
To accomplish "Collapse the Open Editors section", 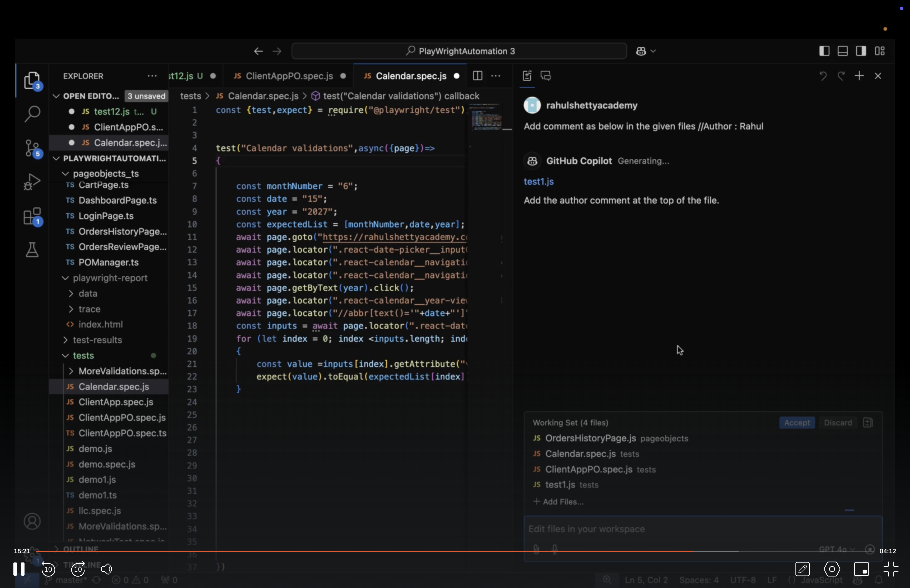I will click(56, 96).
